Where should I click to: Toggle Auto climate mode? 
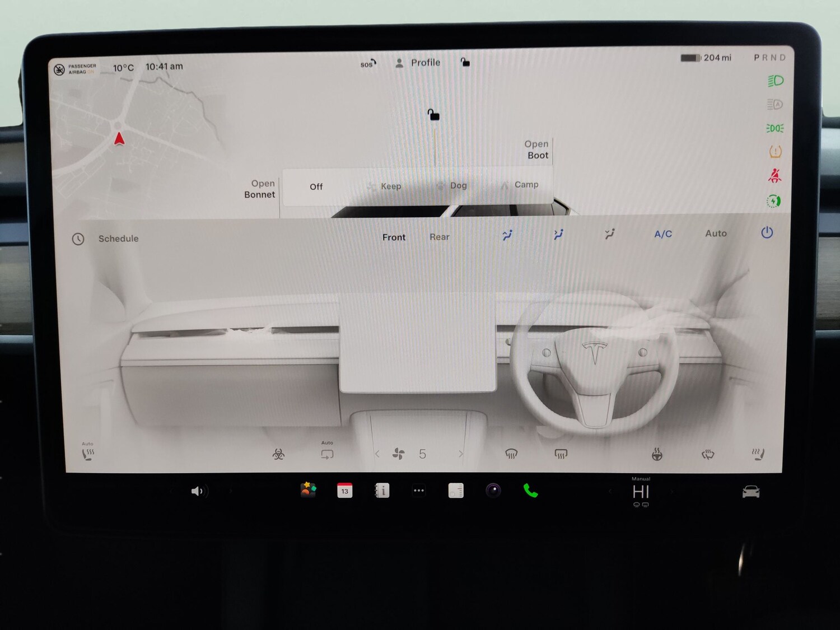pos(715,234)
